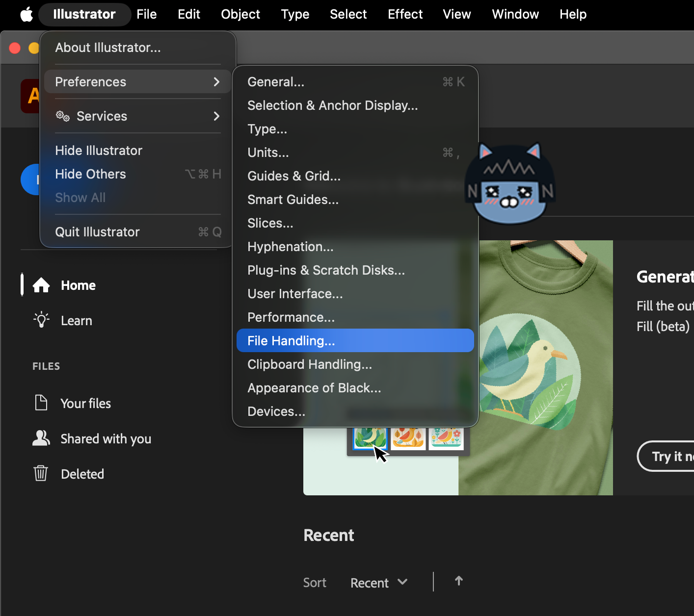Open Plug-ins & Scratch Disks... preferences

coord(355,270)
